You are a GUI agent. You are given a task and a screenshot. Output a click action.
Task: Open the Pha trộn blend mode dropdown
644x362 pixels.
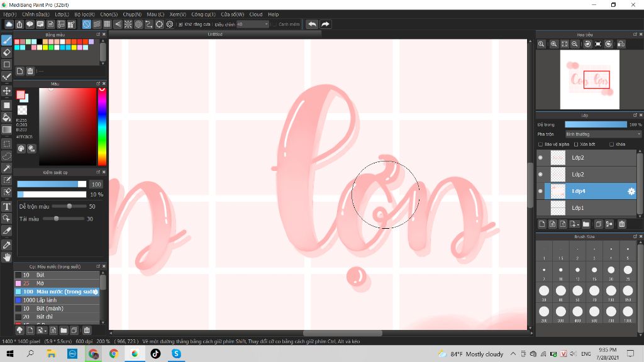[x=603, y=134]
